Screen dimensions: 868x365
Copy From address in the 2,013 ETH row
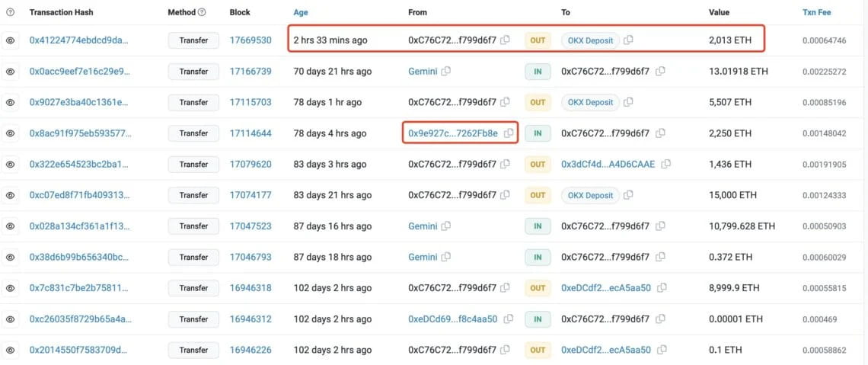point(505,40)
